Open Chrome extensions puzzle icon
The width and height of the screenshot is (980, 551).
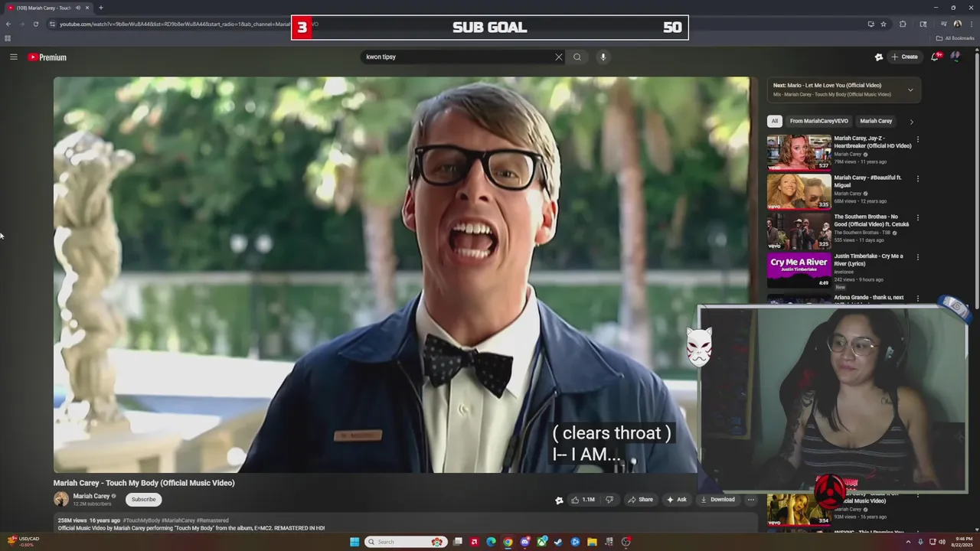click(903, 24)
